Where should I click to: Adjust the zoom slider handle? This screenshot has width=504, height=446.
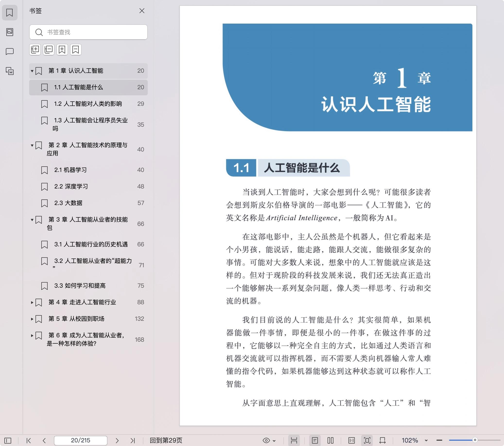click(x=475, y=440)
